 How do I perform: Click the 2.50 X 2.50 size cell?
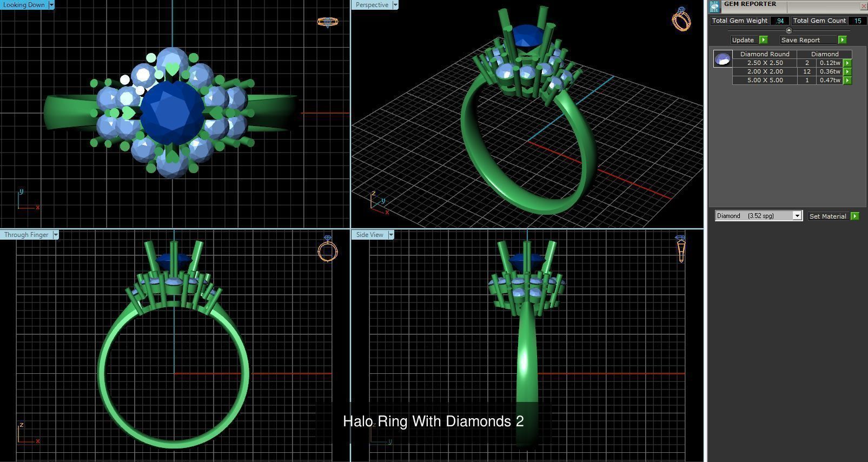[765, 63]
